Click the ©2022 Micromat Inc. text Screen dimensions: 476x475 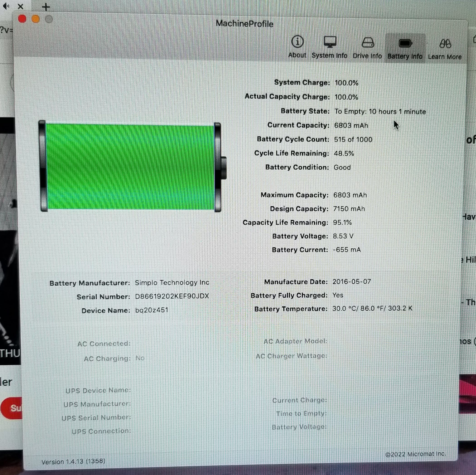click(x=416, y=454)
